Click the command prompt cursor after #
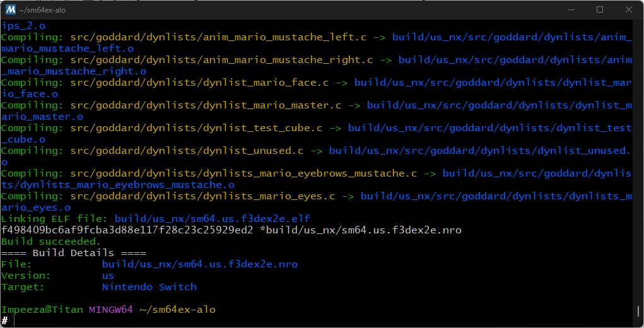 (14, 321)
